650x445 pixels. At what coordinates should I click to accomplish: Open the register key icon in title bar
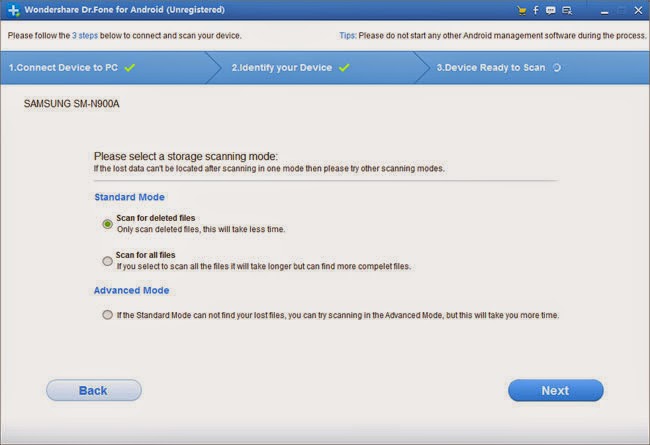tap(567, 10)
